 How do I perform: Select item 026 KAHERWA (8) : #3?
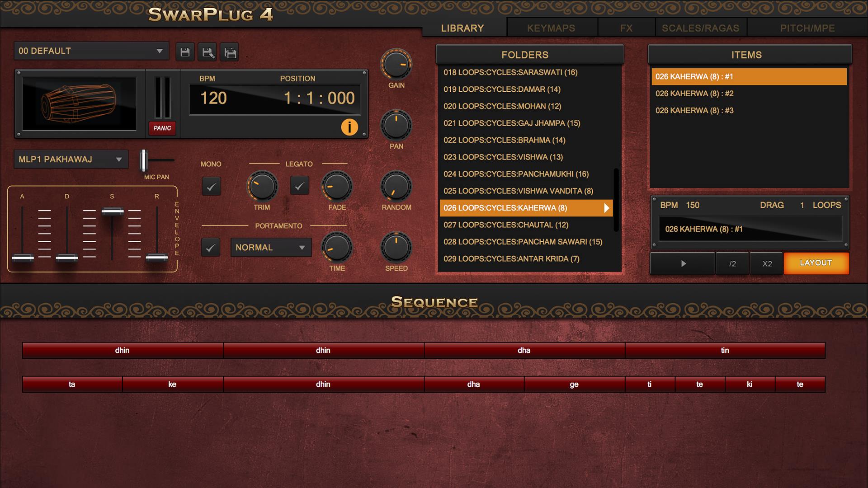pos(749,111)
